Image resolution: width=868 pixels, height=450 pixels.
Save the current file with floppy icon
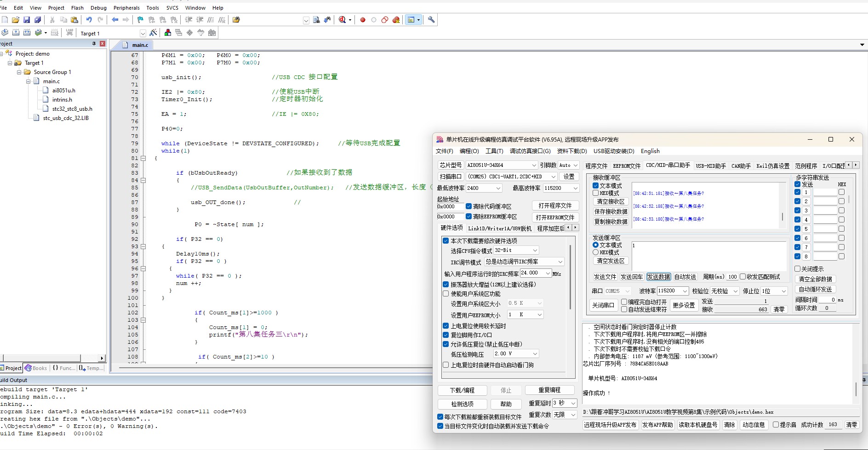tap(27, 20)
